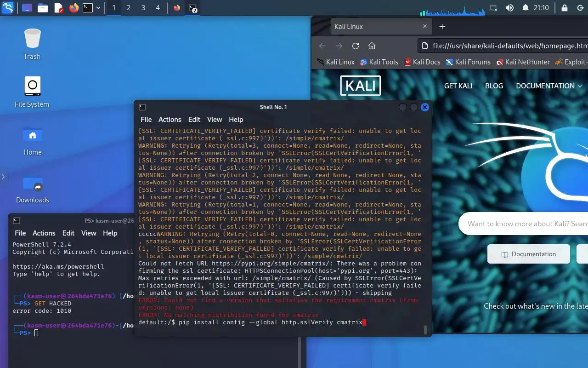Close the Kali Linux browser tab
The image size is (588, 368).
tap(425, 27)
